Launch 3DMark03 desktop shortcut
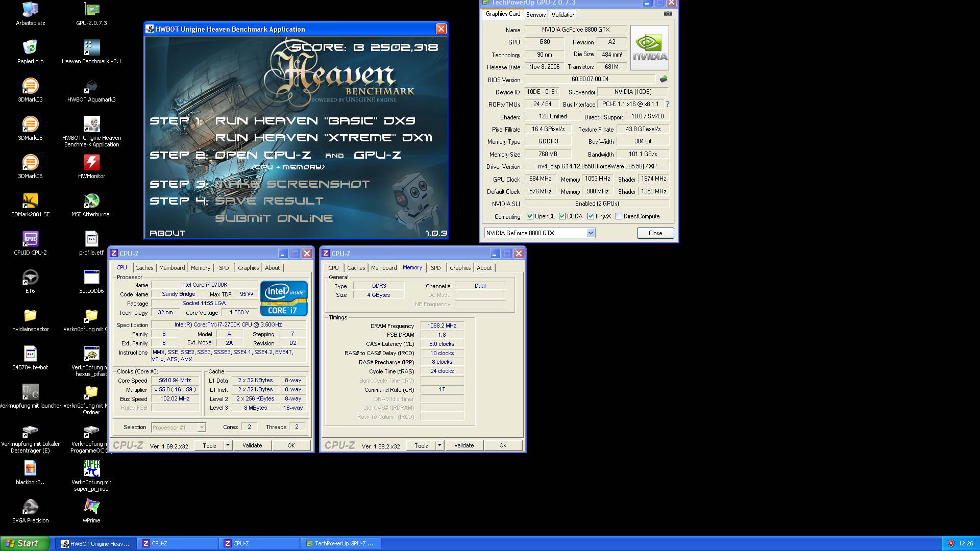The height and width of the screenshot is (551, 980). click(x=30, y=90)
